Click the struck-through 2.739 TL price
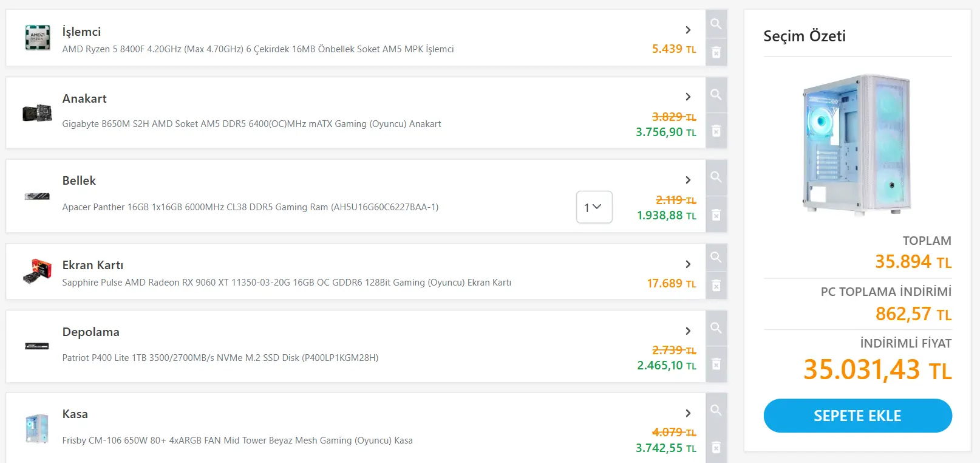The image size is (980, 463). pyautogui.click(x=674, y=351)
